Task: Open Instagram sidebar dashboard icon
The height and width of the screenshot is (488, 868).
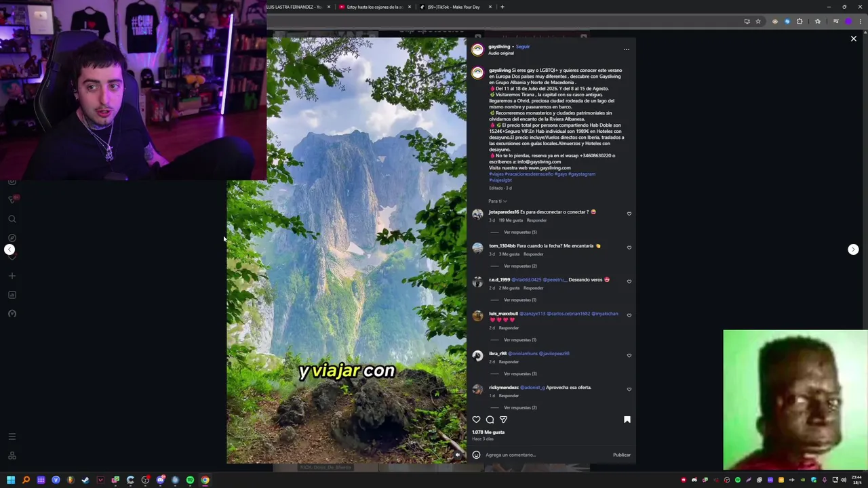Action: coord(12,295)
